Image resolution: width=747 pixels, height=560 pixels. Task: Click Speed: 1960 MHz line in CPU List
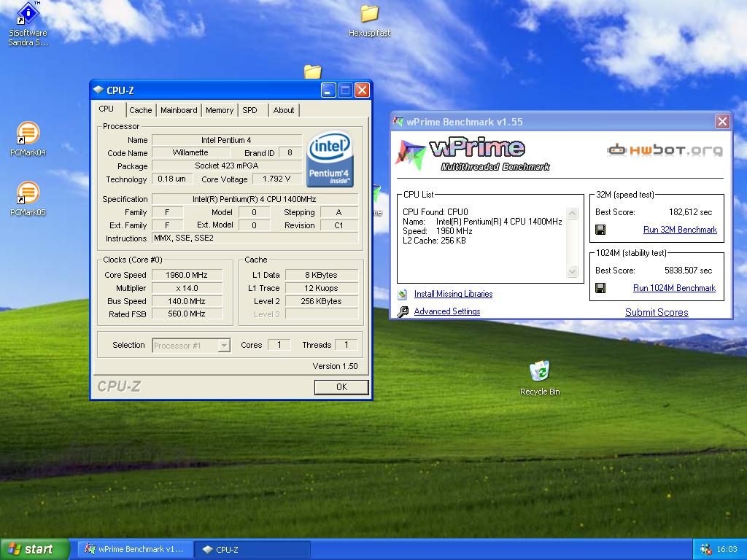point(438,231)
